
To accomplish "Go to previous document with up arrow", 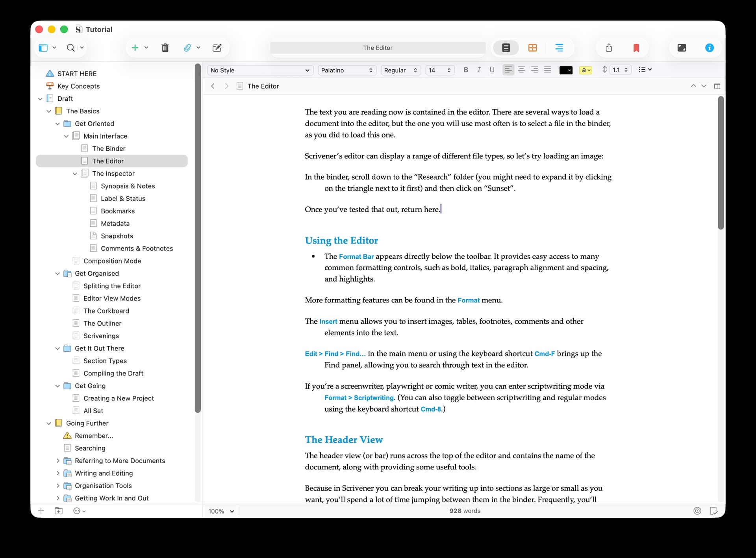I will 693,86.
